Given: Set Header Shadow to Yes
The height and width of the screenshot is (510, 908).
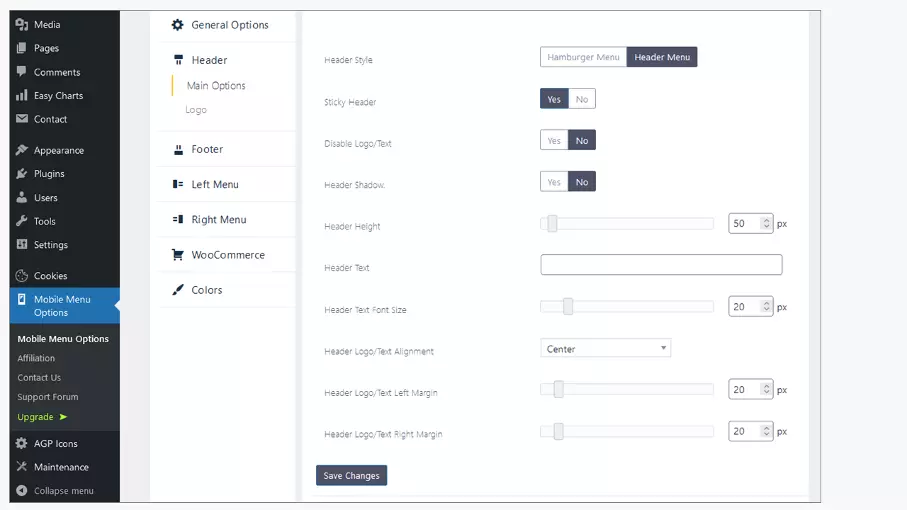Looking at the screenshot, I should (x=554, y=182).
